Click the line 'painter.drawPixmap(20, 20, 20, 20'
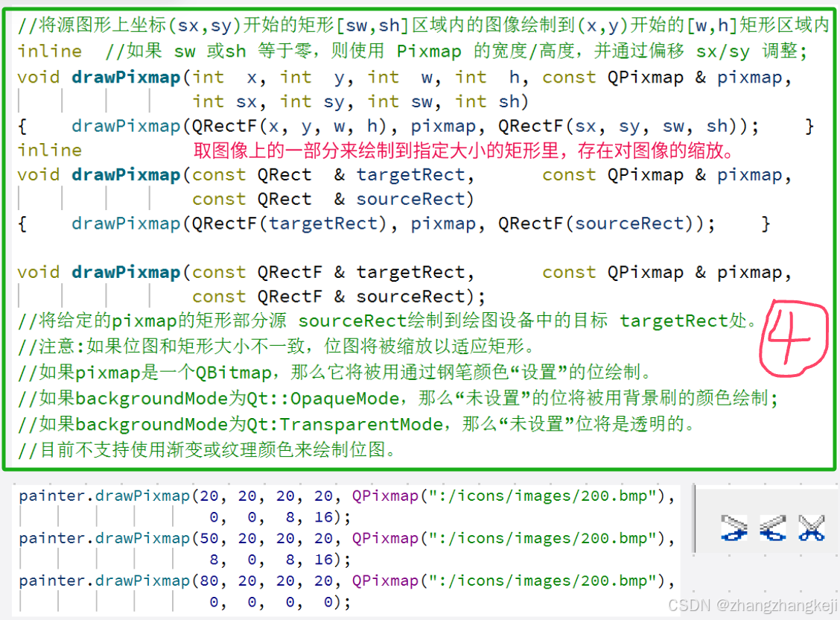Screen dimensions: 840x620 [x=347, y=496]
